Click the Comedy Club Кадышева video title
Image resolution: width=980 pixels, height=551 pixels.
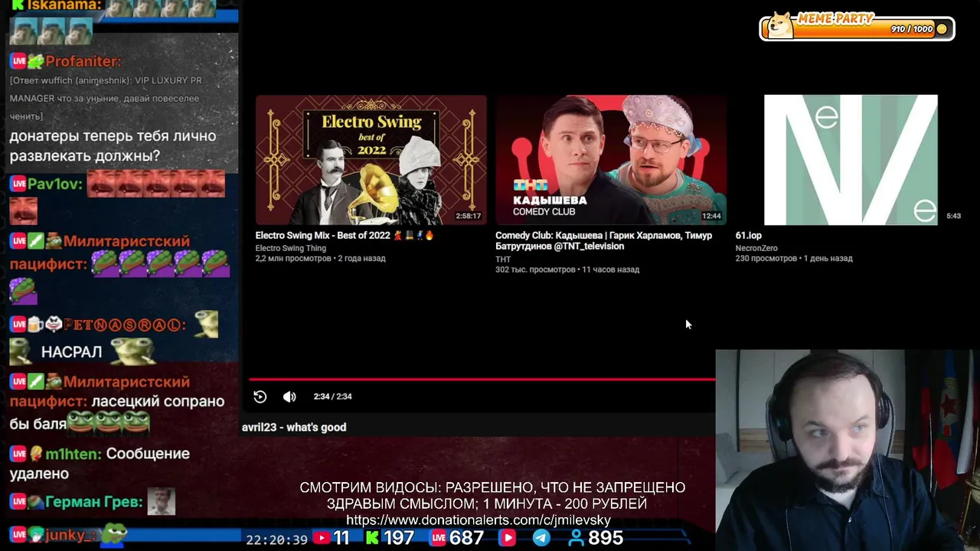[603, 241]
